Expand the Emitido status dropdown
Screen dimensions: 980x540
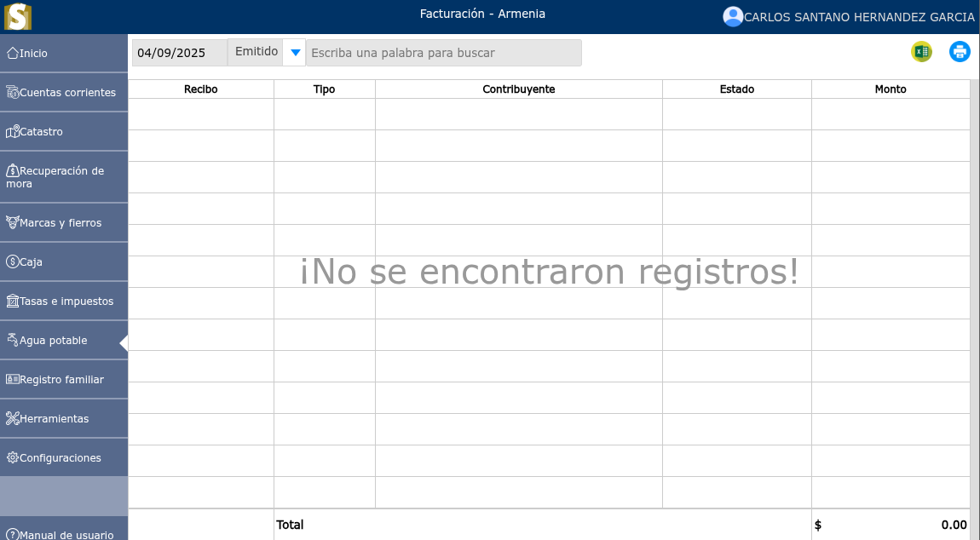coord(294,51)
